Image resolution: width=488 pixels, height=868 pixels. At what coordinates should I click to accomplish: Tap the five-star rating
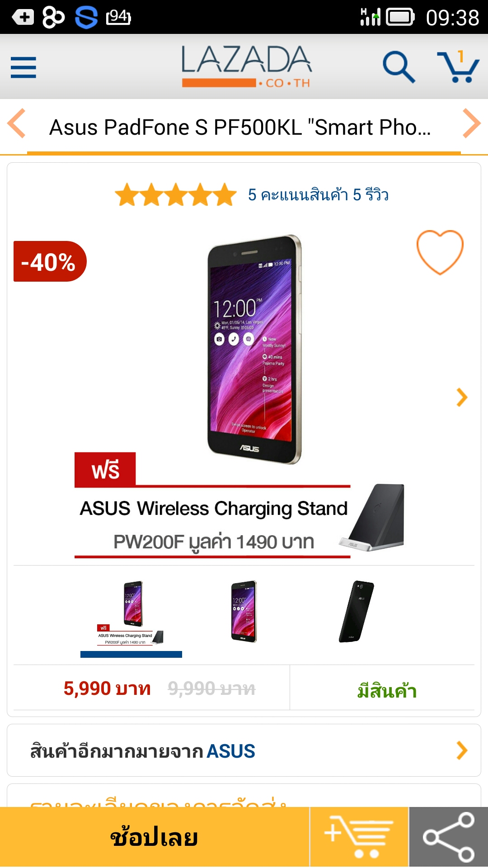tap(176, 195)
